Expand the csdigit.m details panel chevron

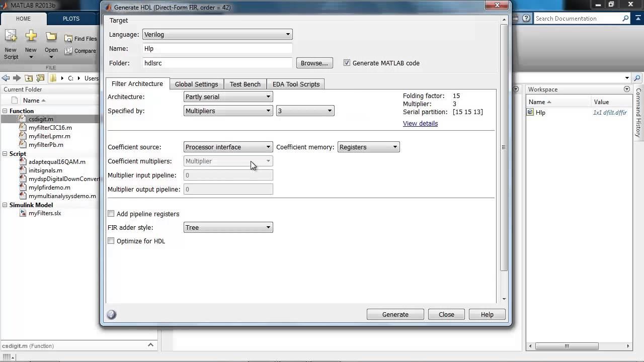(150, 345)
